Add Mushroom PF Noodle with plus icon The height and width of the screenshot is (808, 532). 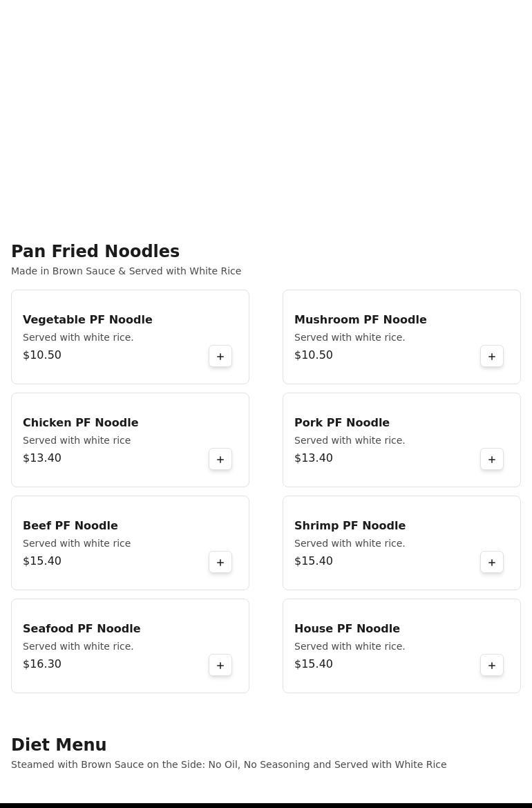[491, 356]
